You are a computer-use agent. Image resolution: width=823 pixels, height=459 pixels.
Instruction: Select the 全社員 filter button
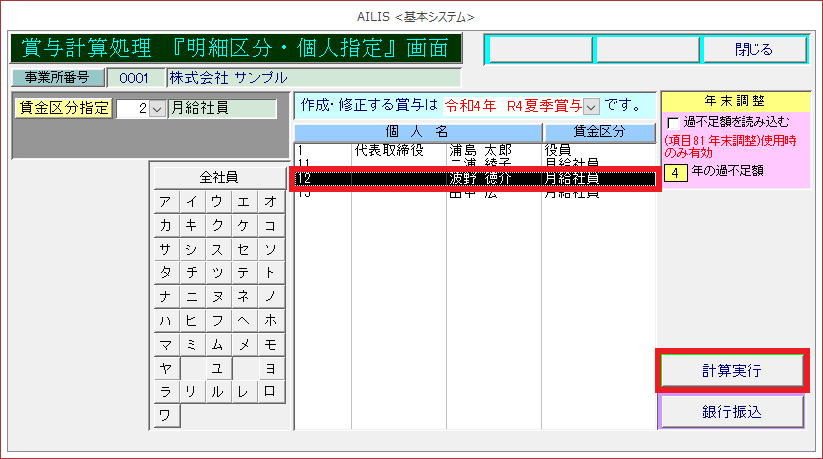click(218, 177)
